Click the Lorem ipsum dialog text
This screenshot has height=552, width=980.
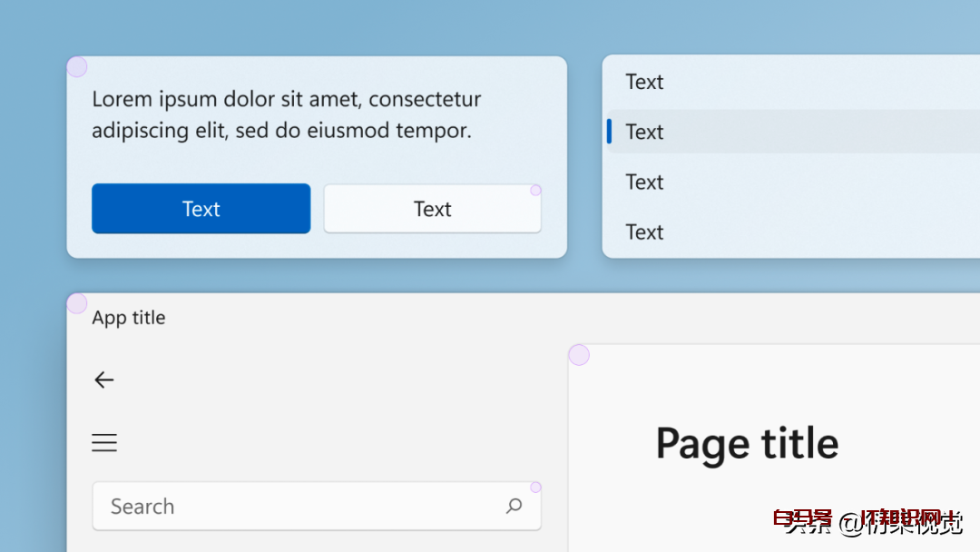click(x=286, y=114)
